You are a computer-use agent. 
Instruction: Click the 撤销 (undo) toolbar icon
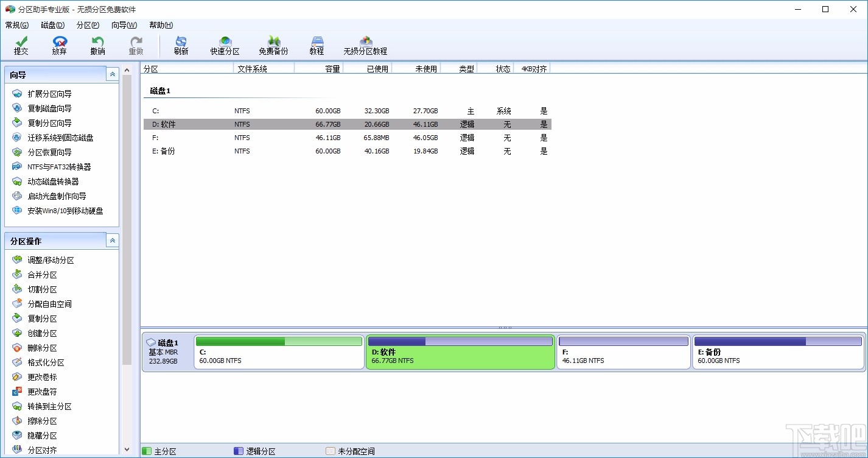coord(97,46)
